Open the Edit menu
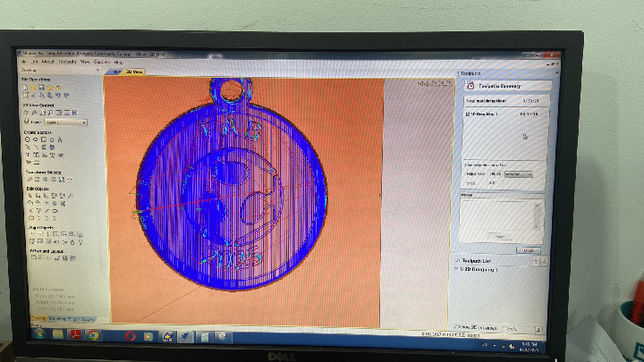The width and height of the screenshot is (644, 362). 35,62
